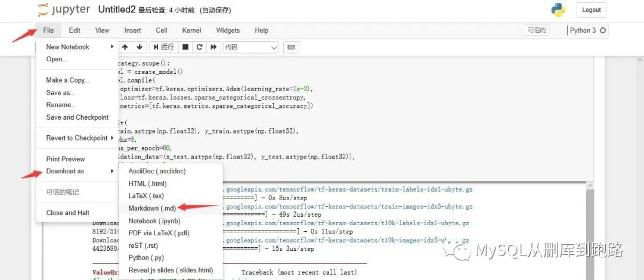The height and width of the screenshot is (280, 644).
Task: Click the code line containing create_model()
Action: pos(151,72)
